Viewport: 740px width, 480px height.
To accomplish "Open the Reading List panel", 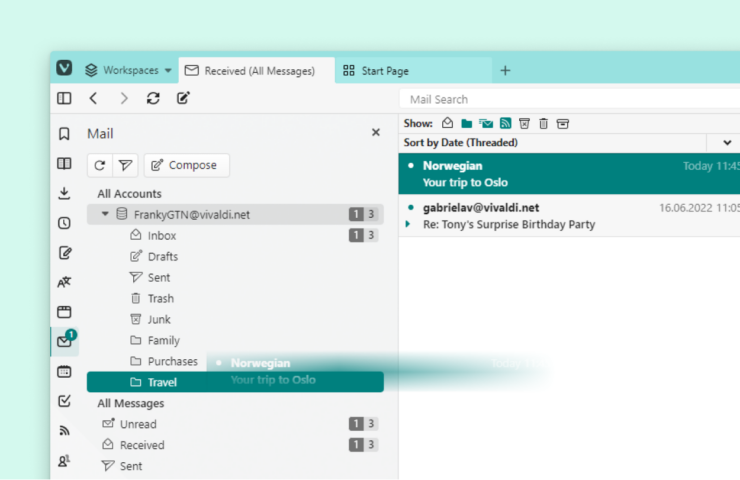I will 64,163.
